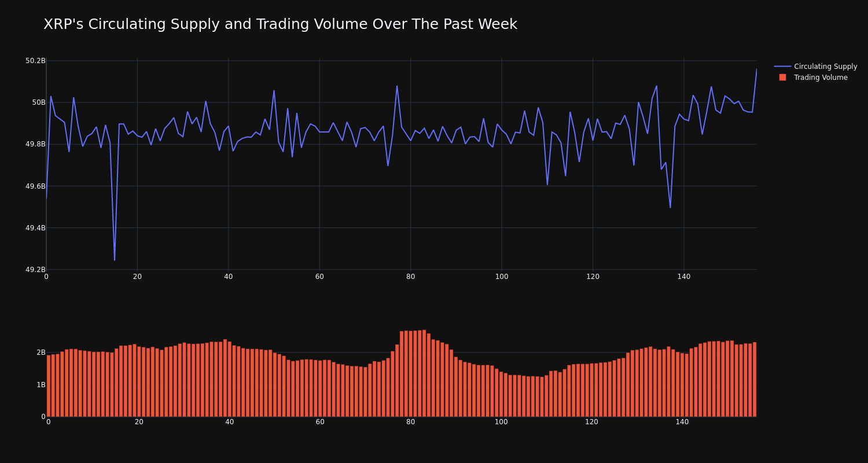Click x-axis tick 140 under volume chart
Screen dimensions: 868x463
(x=682, y=422)
